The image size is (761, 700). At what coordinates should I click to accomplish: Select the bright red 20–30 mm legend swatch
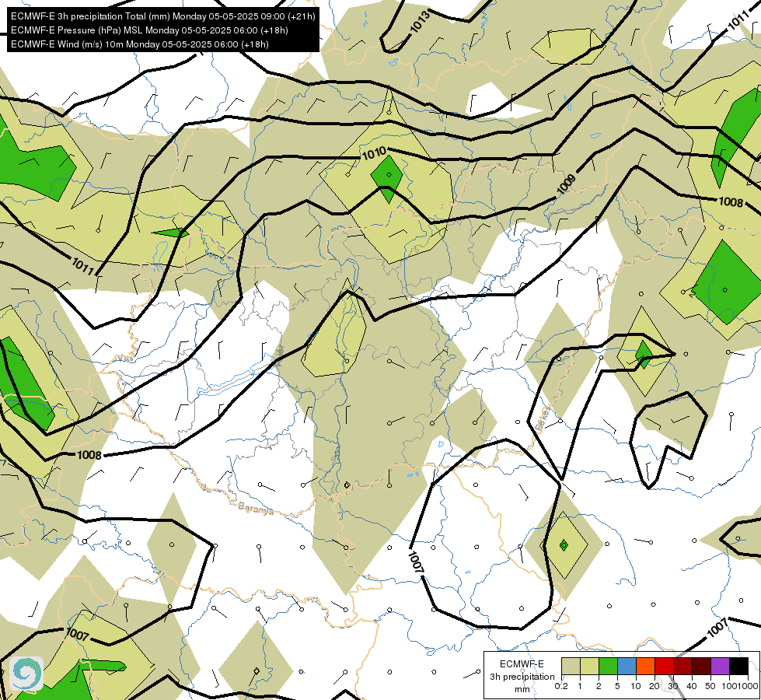tap(664, 667)
